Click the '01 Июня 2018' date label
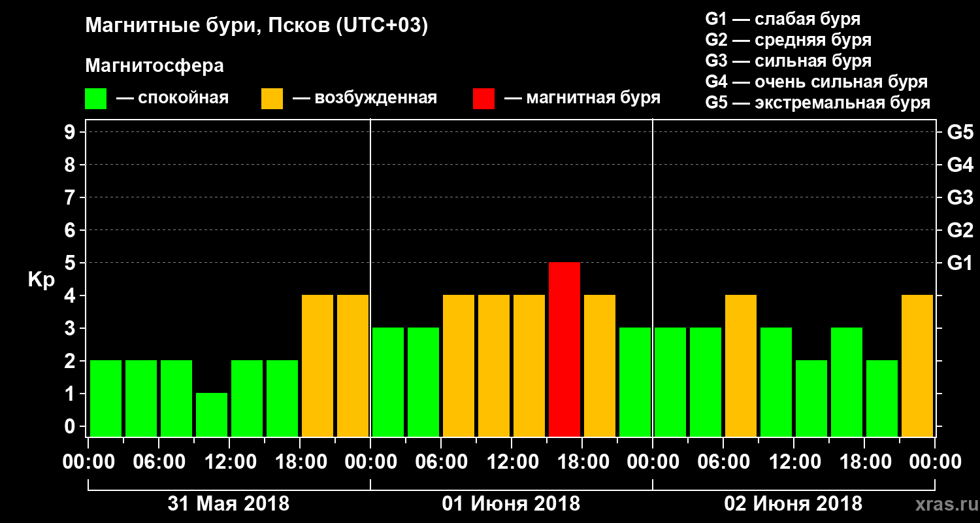Viewport: 980px width, 523px height. [x=511, y=504]
